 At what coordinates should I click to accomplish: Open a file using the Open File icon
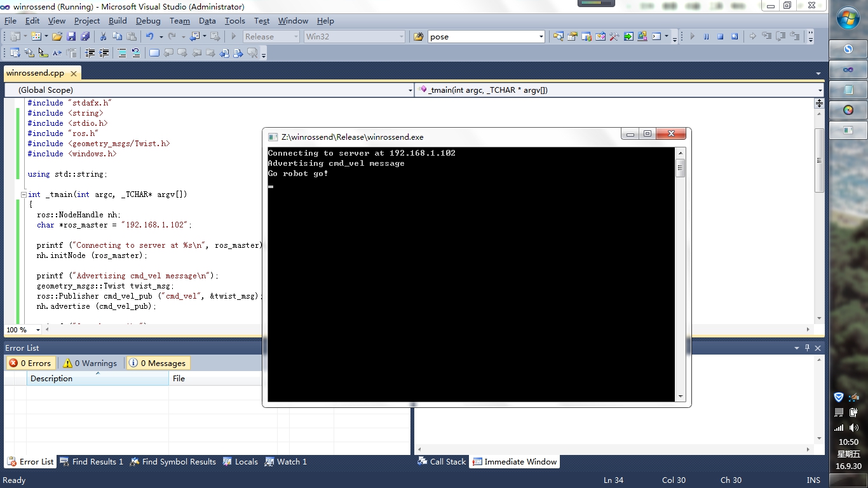tap(57, 37)
